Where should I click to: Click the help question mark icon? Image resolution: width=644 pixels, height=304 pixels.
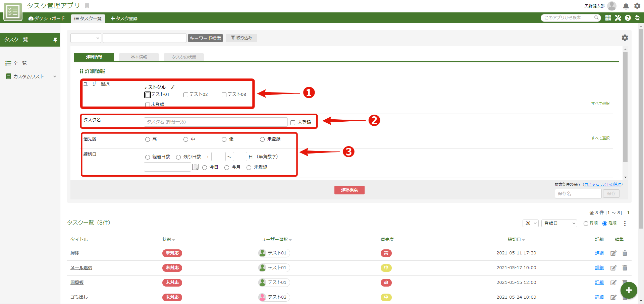[x=628, y=18]
